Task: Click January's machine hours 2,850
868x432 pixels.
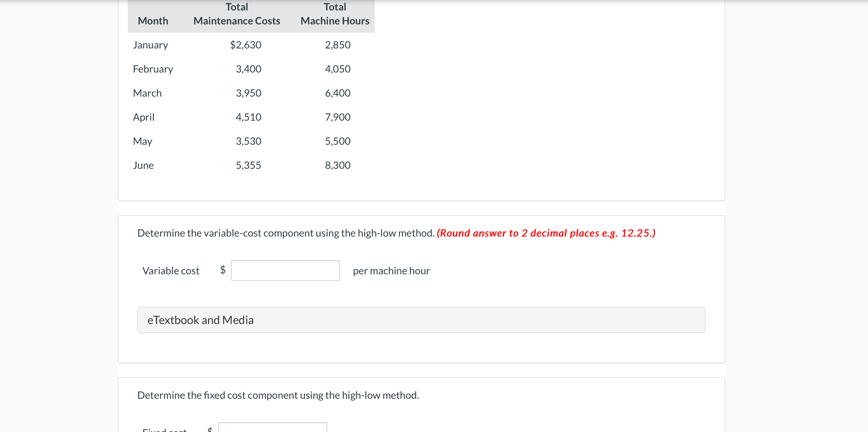Action: click(337, 45)
